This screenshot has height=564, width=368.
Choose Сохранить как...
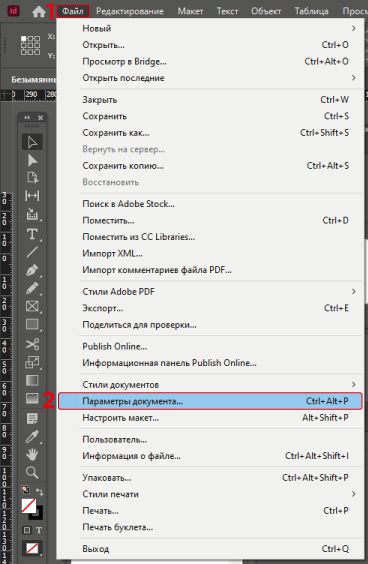[210, 133]
